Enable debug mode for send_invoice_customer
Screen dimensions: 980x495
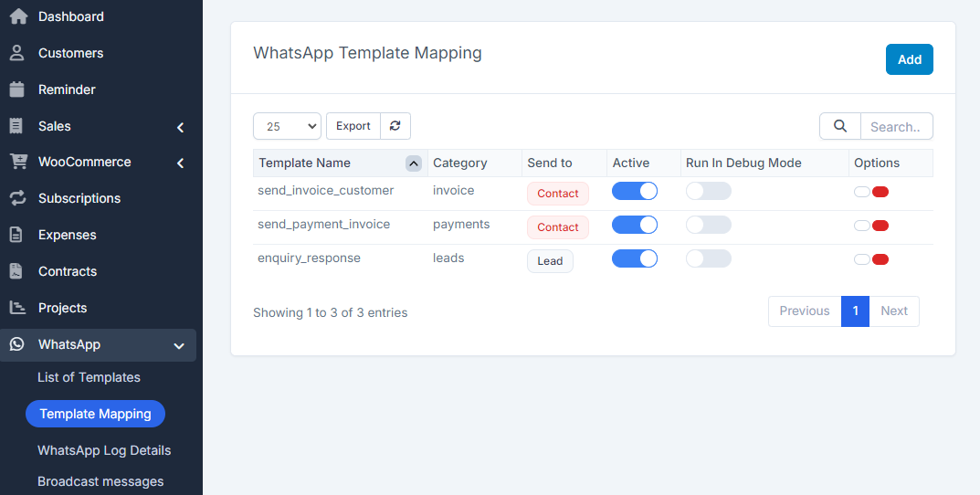click(708, 191)
